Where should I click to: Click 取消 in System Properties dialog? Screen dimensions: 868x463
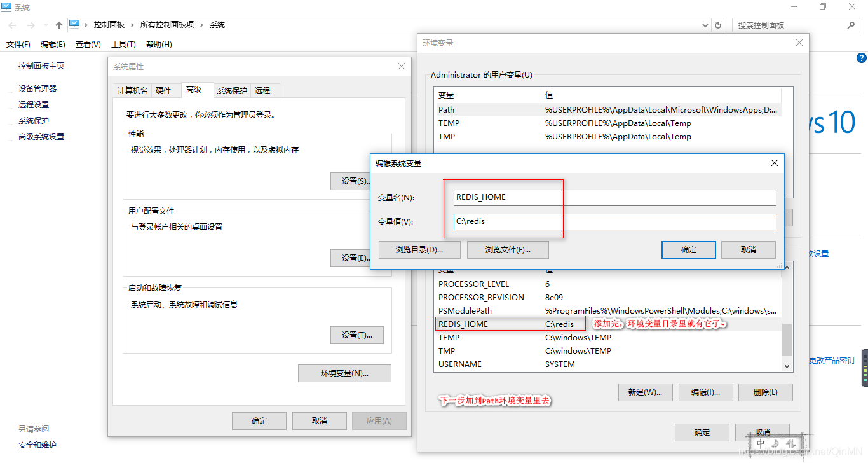coord(320,421)
